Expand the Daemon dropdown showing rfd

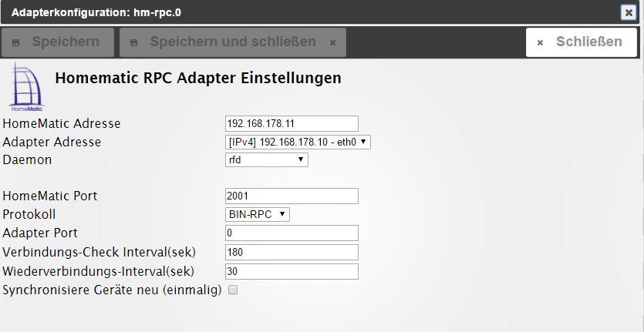[x=267, y=159]
